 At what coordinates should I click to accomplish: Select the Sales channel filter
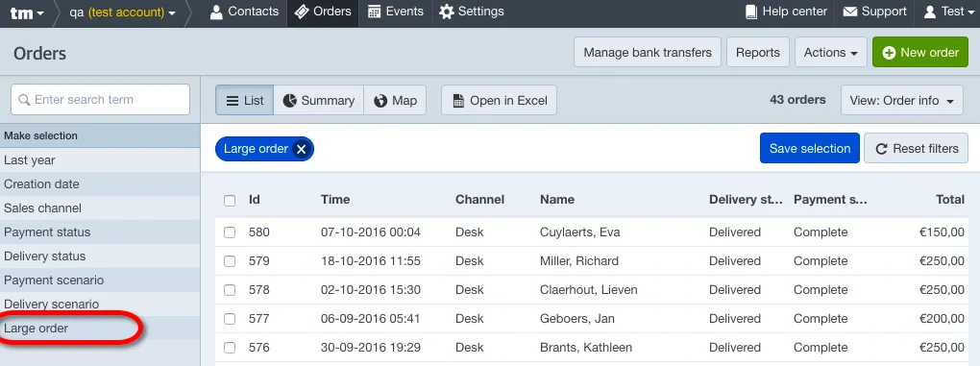point(100,208)
